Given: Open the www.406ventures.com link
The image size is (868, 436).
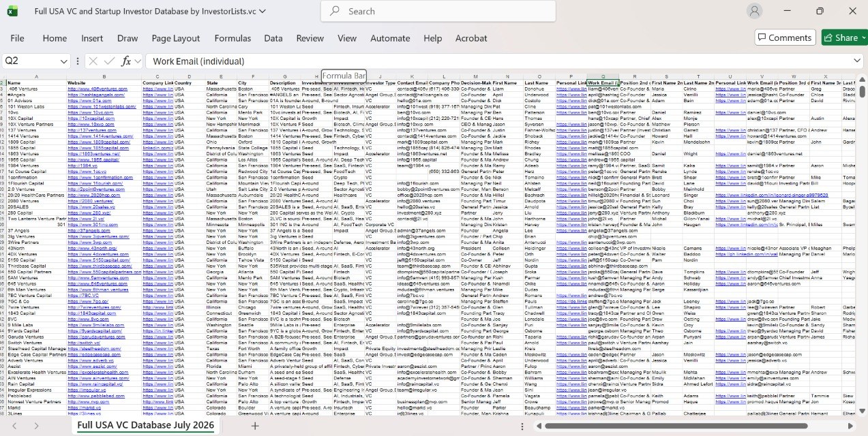Looking at the screenshot, I should pos(98,89).
